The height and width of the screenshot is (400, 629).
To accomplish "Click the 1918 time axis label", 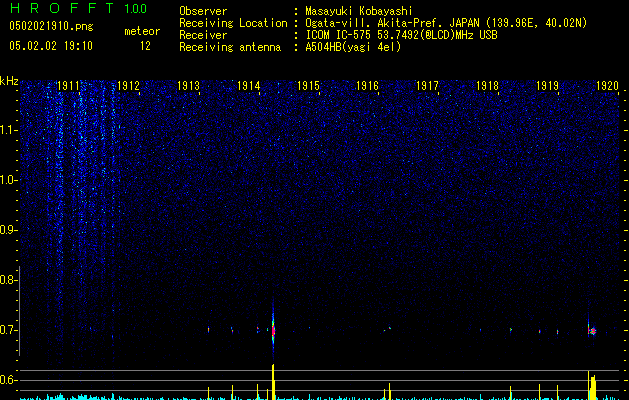I will pos(487,86).
